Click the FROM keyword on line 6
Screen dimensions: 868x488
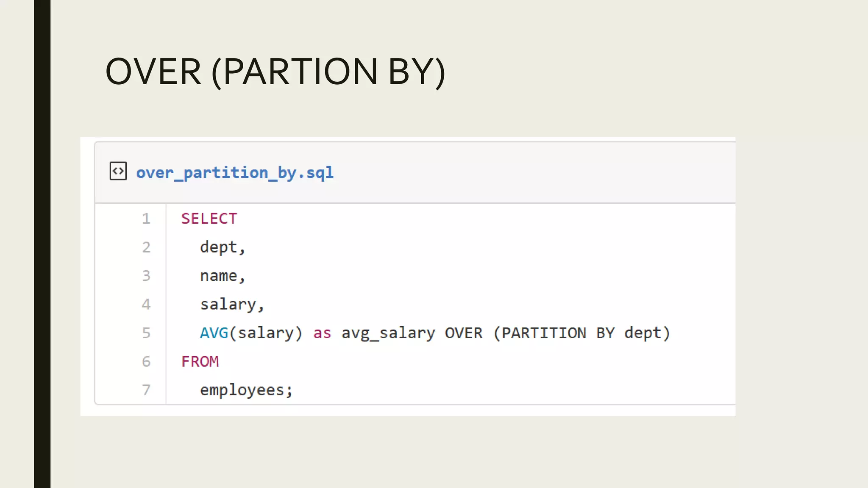click(200, 361)
